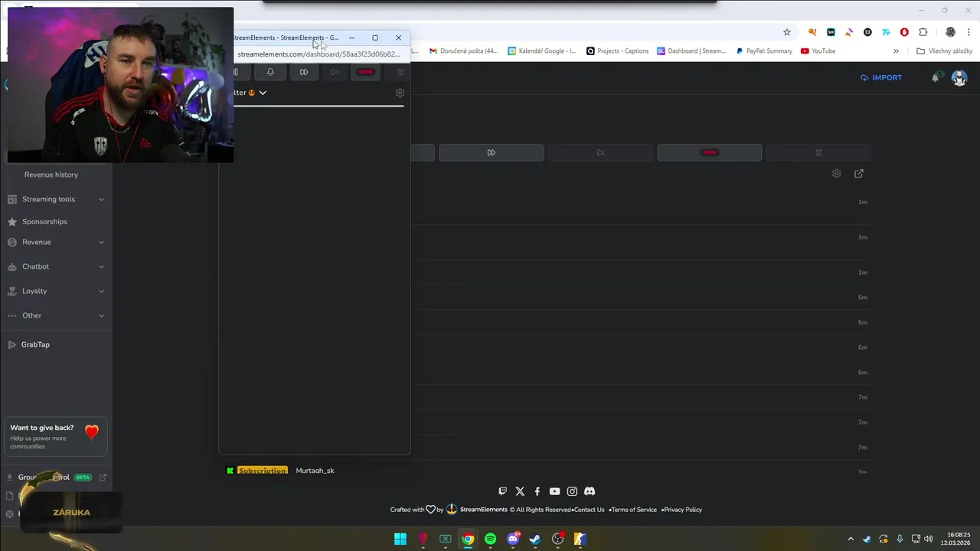Open the Doručená pošta bookmark

tap(463, 51)
